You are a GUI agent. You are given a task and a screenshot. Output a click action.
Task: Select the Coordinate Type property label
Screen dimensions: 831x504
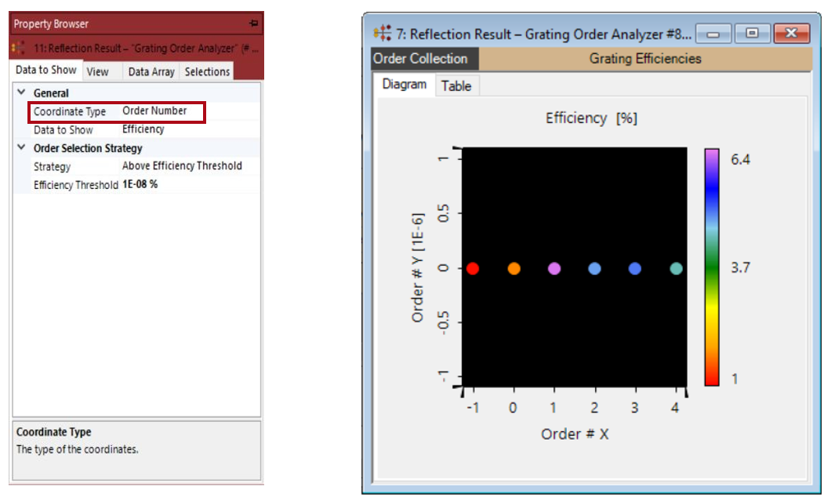coord(70,112)
